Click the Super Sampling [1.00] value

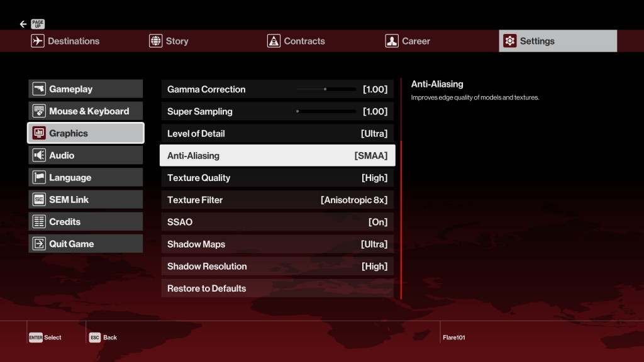375,111
